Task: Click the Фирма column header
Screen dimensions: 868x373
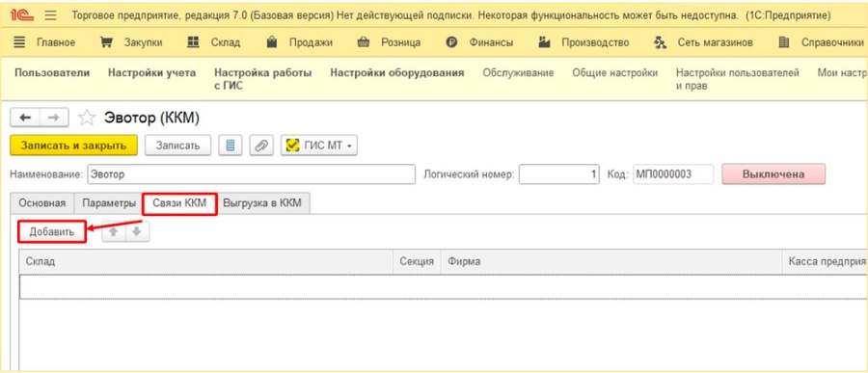Action: pyautogui.click(x=611, y=261)
